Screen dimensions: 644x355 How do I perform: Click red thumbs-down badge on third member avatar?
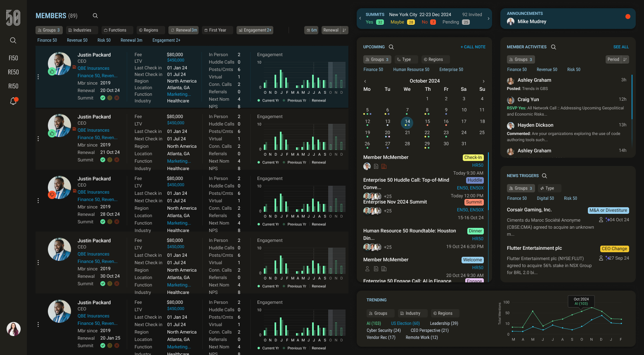coord(52,195)
